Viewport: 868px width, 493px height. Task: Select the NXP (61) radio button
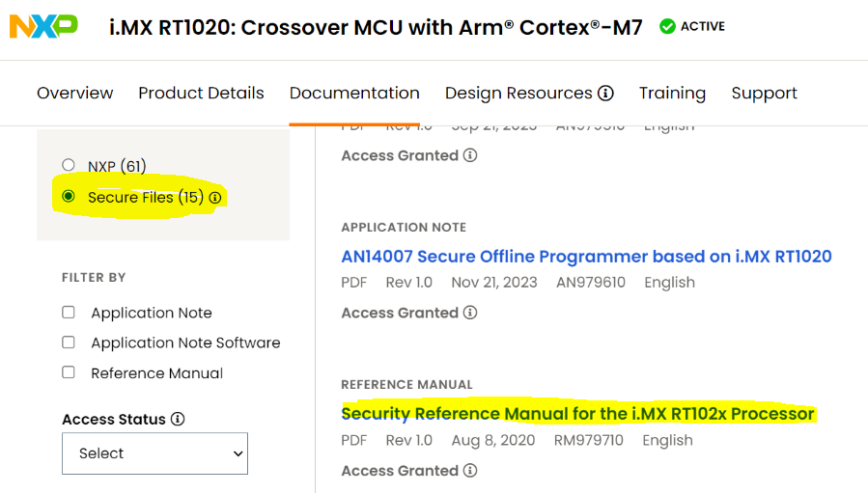(x=69, y=165)
